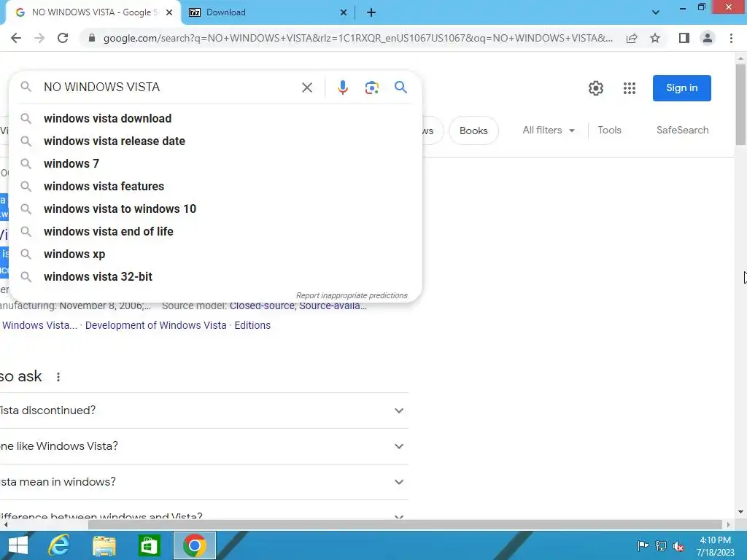Reload the current page

click(63, 38)
